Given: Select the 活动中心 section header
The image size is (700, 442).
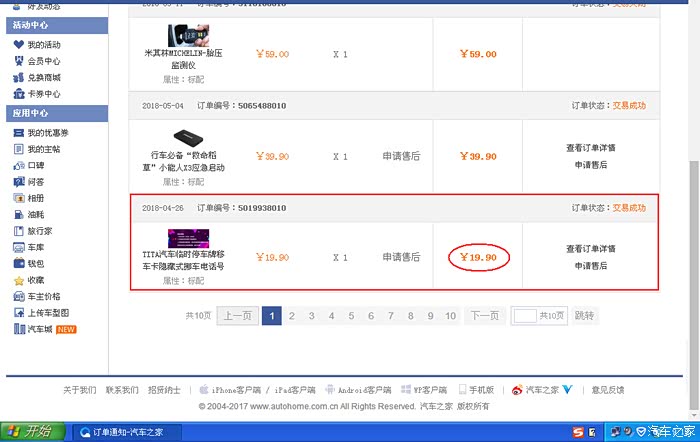Looking at the screenshot, I should click(x=57, y=25).
